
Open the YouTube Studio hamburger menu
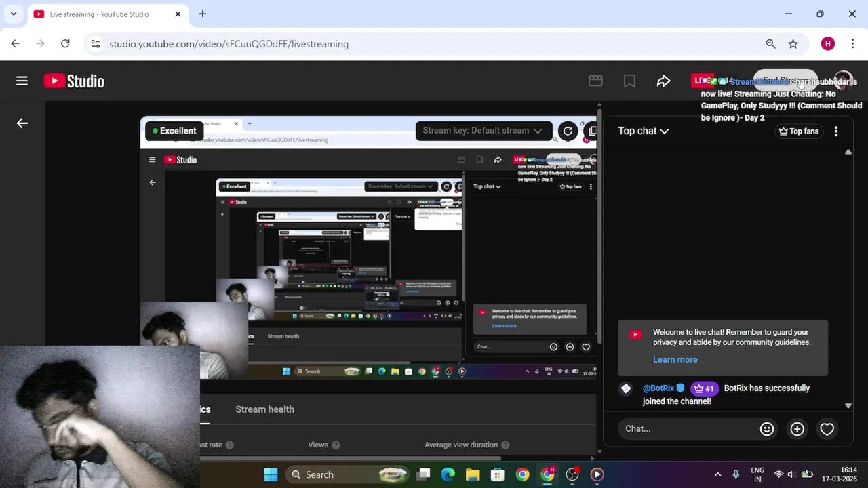click(22, 81)
